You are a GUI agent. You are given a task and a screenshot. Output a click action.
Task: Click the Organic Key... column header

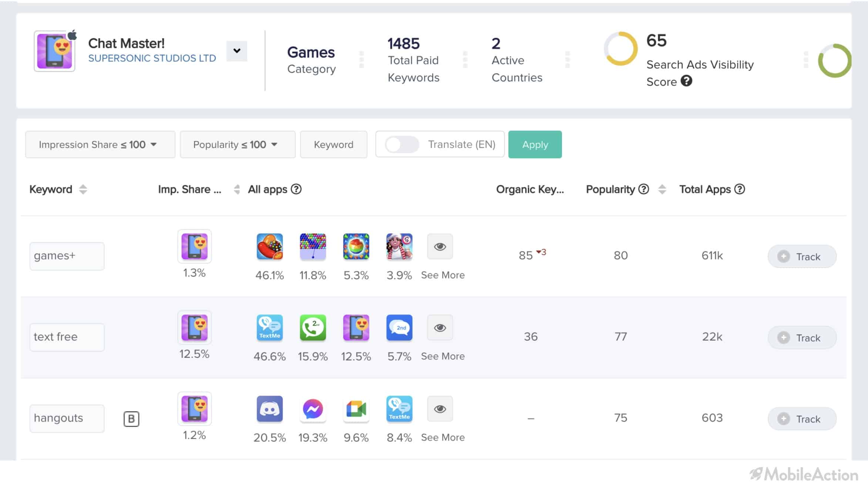coord(530,189)
